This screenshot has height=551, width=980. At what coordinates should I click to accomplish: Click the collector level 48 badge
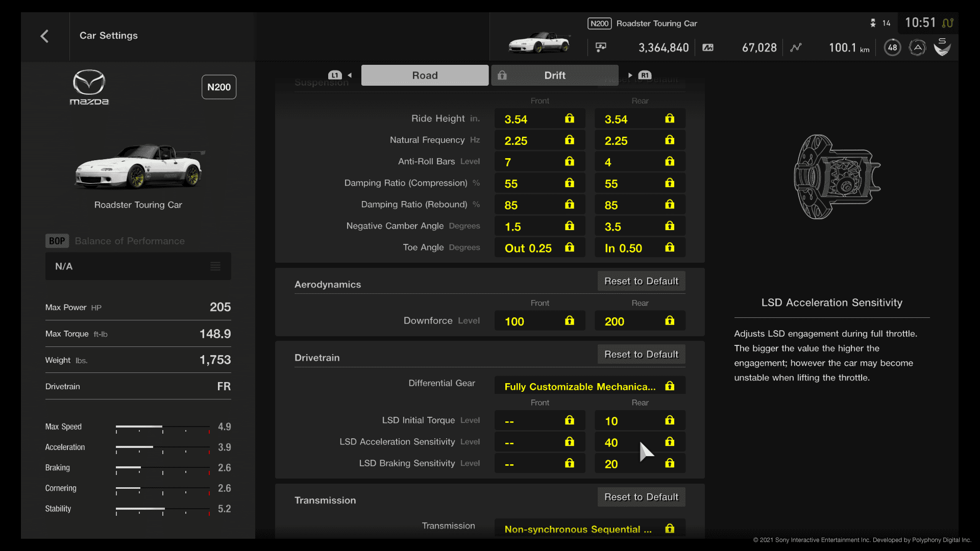892,47
